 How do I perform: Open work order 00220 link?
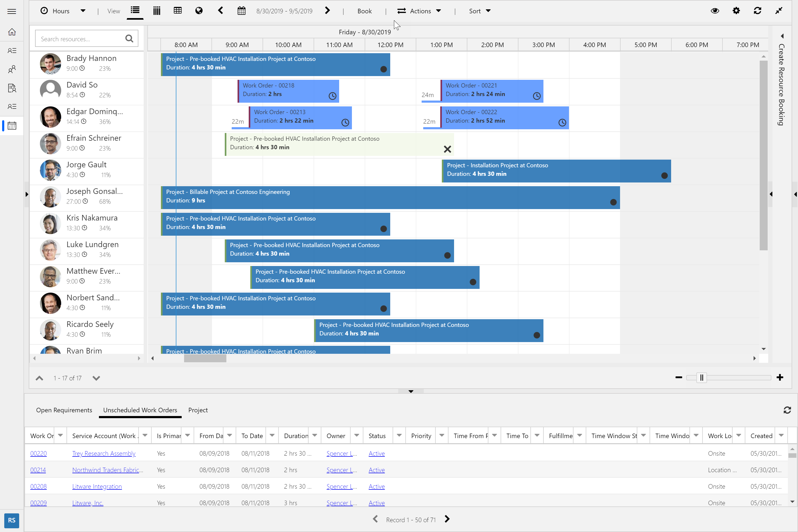[38, 453]
